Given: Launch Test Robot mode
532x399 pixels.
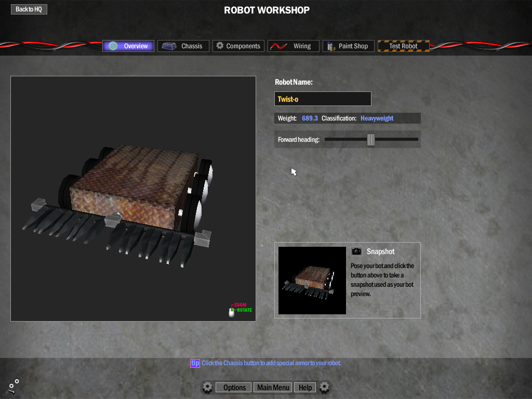Looking at the screenshot, I should [x=403, y=46].
